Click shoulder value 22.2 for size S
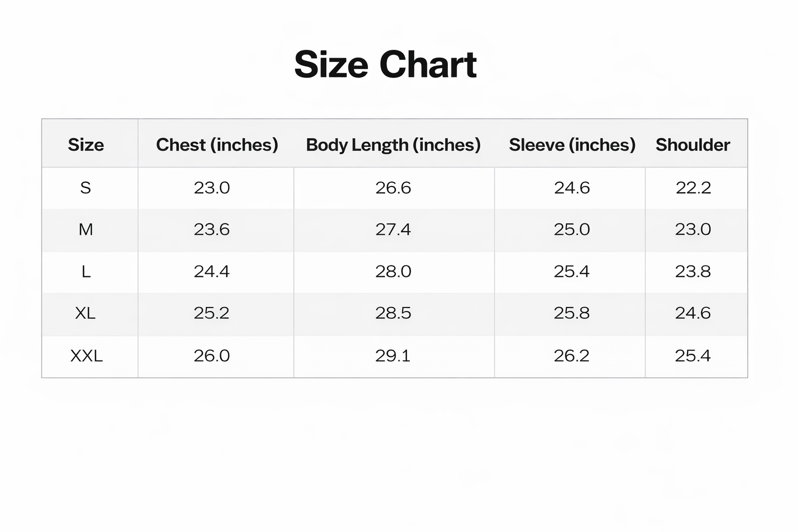The height and width of the screenshot is (532, 798). tap(693, 188)
